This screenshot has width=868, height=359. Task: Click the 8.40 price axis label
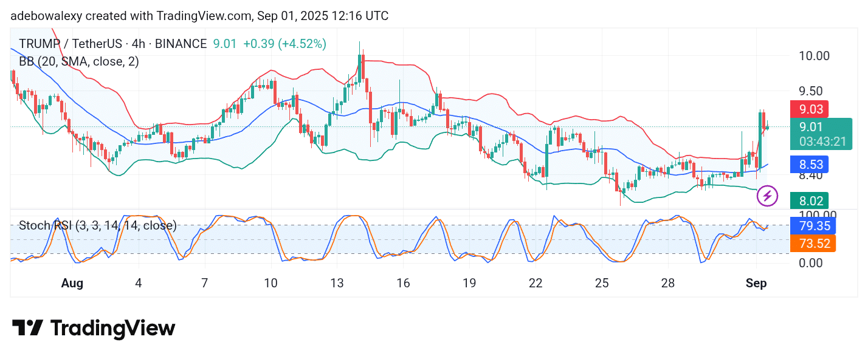[811, 176]
